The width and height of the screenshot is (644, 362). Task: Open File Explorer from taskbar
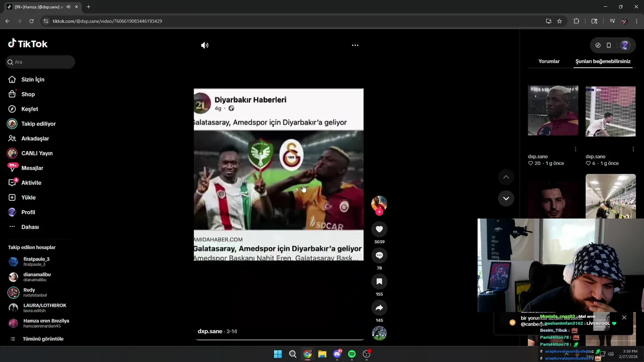click(322, 354)
